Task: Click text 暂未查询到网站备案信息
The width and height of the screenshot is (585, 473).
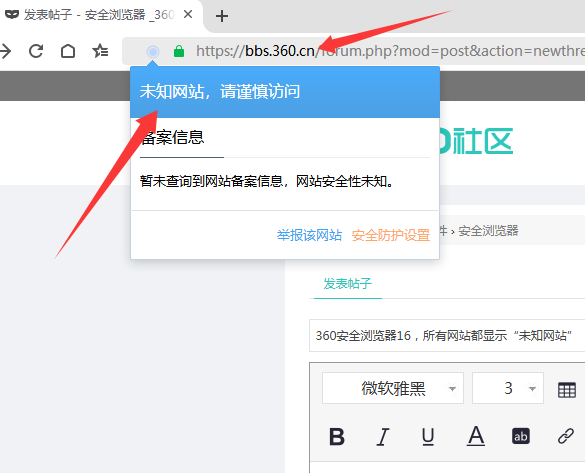Action: point(211,181)
